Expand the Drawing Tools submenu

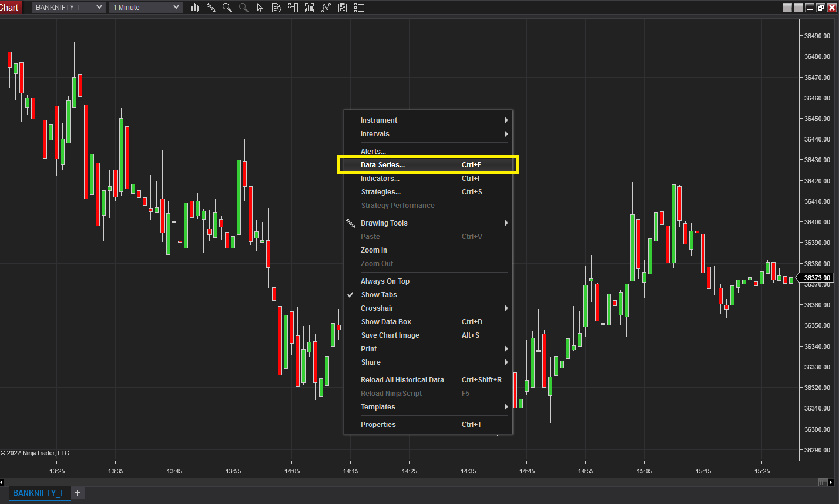tap(428, 223)
